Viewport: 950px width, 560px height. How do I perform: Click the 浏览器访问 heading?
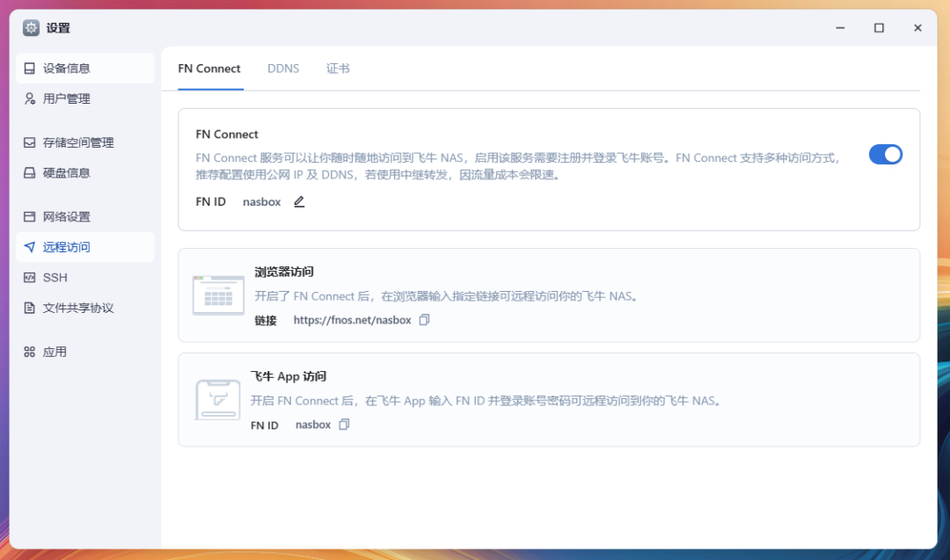tap(284, 272)
